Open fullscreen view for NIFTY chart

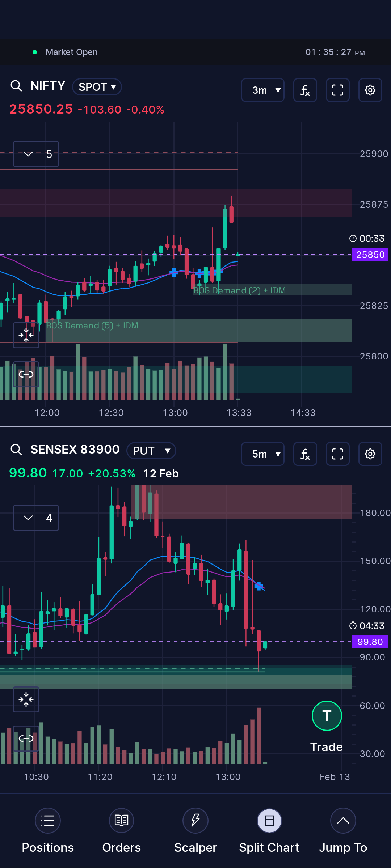pyautogui.click(x=337, y=90)
